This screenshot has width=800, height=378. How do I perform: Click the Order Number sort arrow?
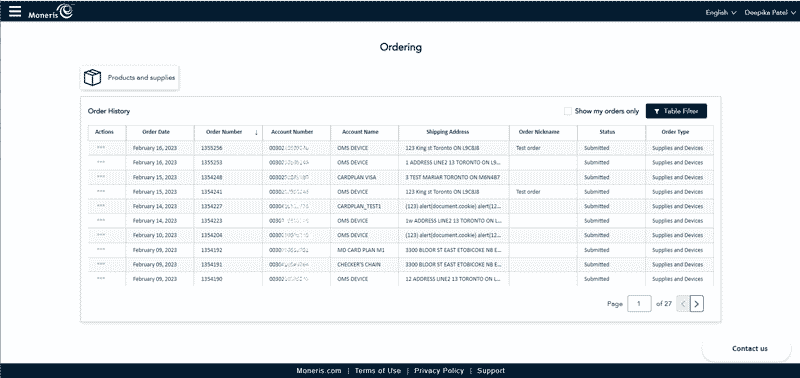256,132
